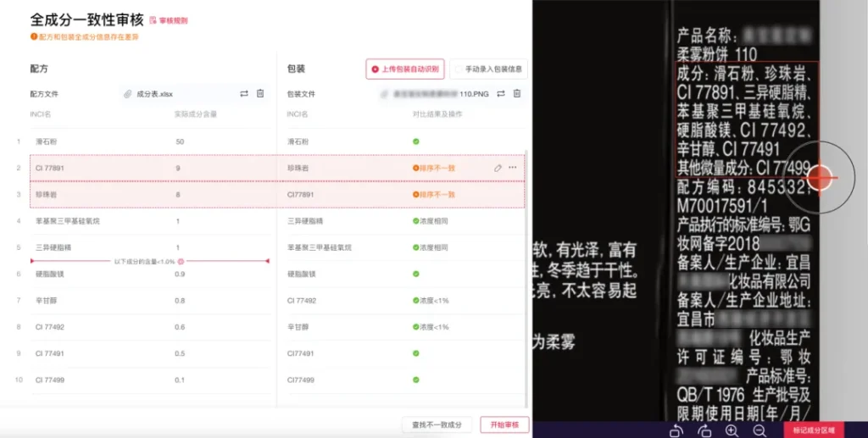Zoom in on the package image
This screenshot has width=868, height=438.
coord(732,430)
